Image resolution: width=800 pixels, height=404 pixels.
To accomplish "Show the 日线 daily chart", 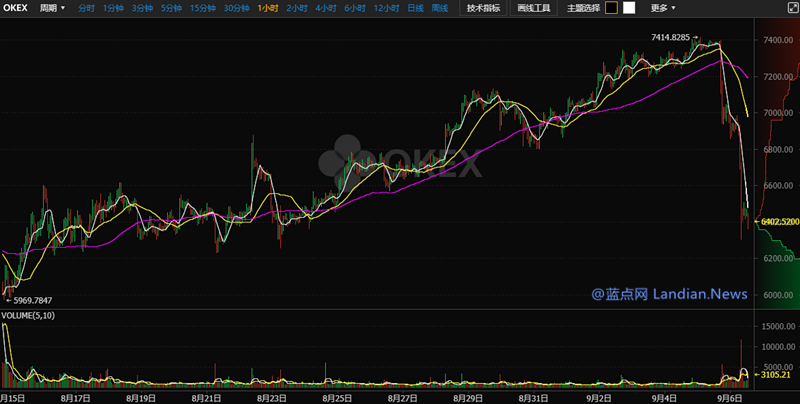I will point(415,8).
